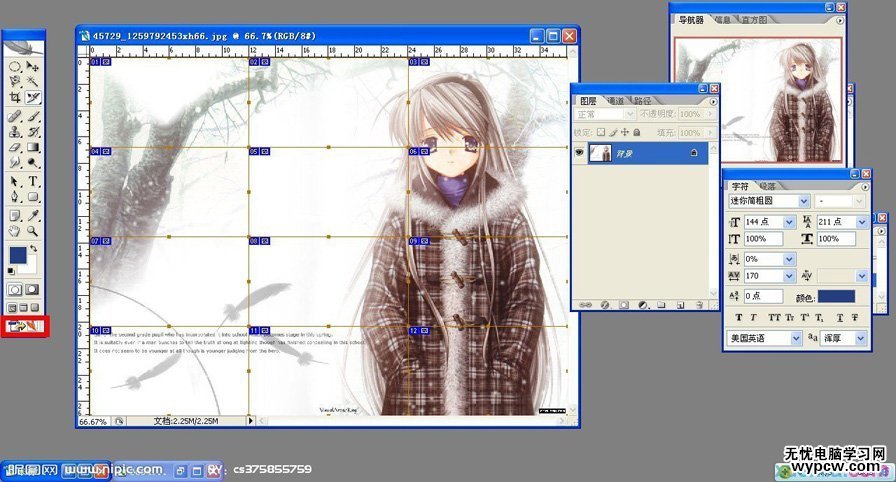Open the 0% character scaling dropdown
Screen dimensions: 896x482
(790, 259)
